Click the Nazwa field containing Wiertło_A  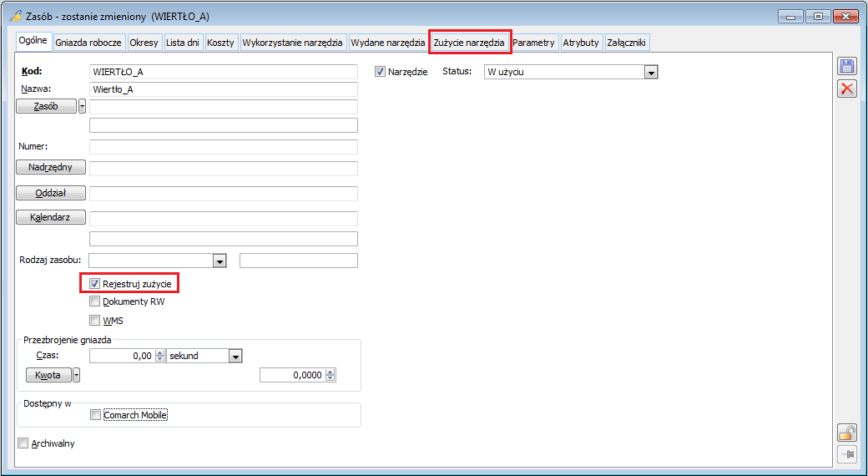coord(223,89)
